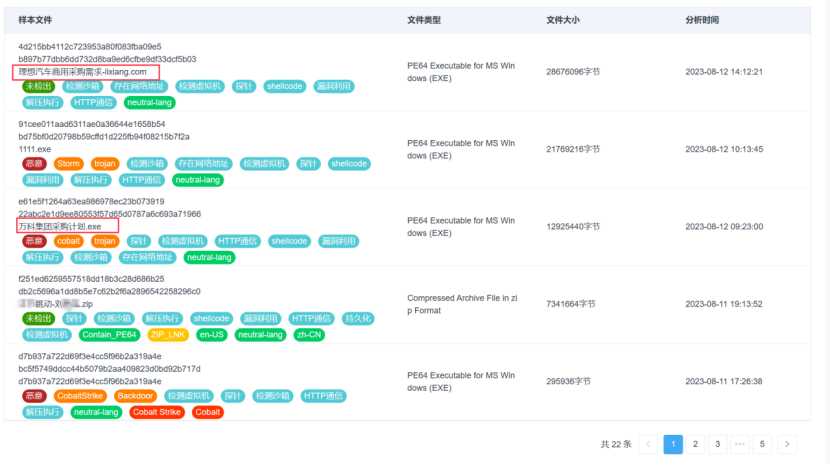Open page 3 of the results
The image size is (830, 465).
[x=717, y=444]
